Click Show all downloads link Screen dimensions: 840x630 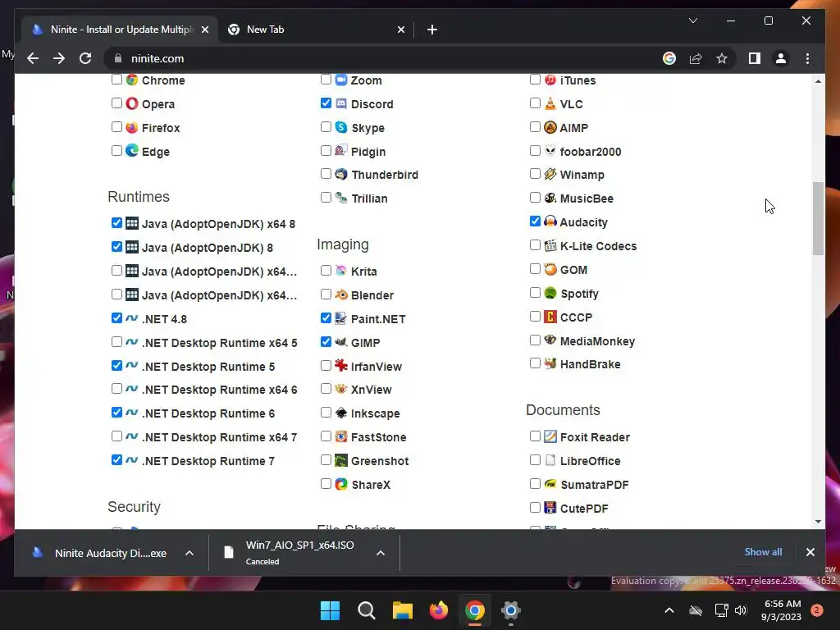pos(763,552)
